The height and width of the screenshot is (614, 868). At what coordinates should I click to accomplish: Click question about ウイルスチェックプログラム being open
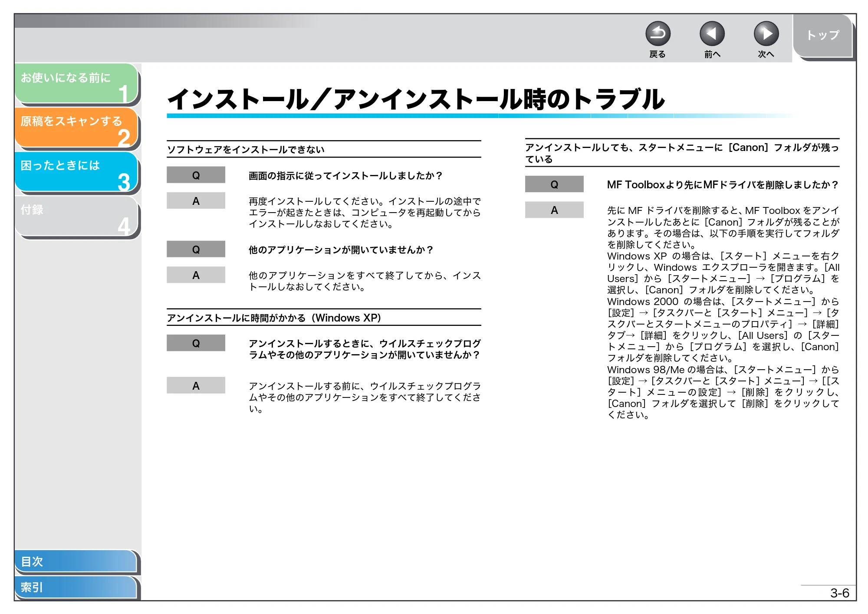pos(365,349)
